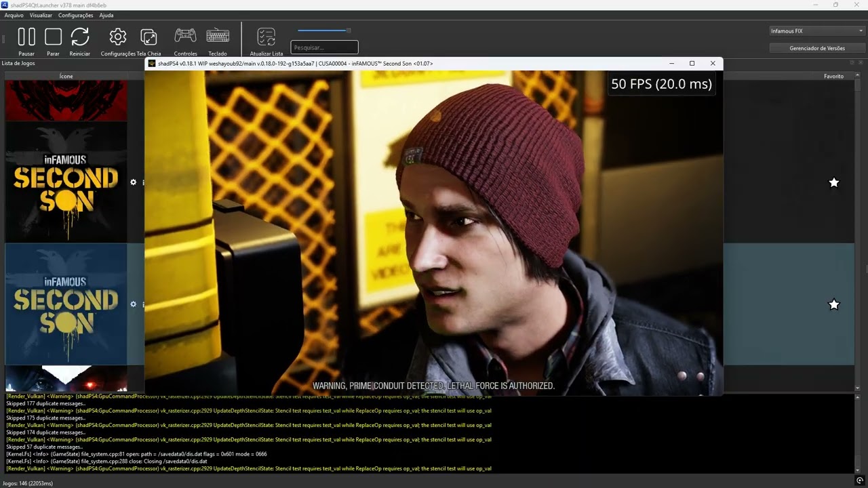Restart the game using Reiniciar
Viewport: 868px width, 488px height.
pyautogui.click(x=80, y=41)
